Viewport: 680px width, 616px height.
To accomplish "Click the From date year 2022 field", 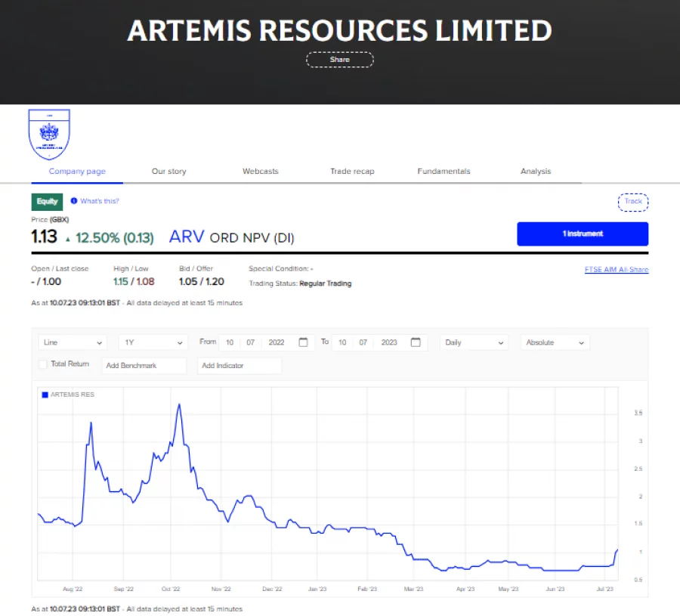I will pyautogui.click(x=277, y=342).
